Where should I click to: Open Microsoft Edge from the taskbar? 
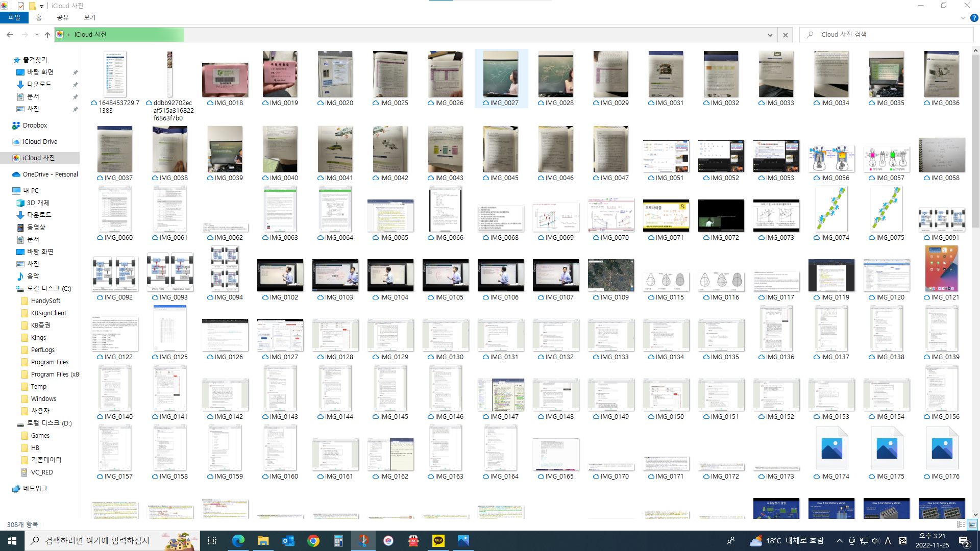238,541
